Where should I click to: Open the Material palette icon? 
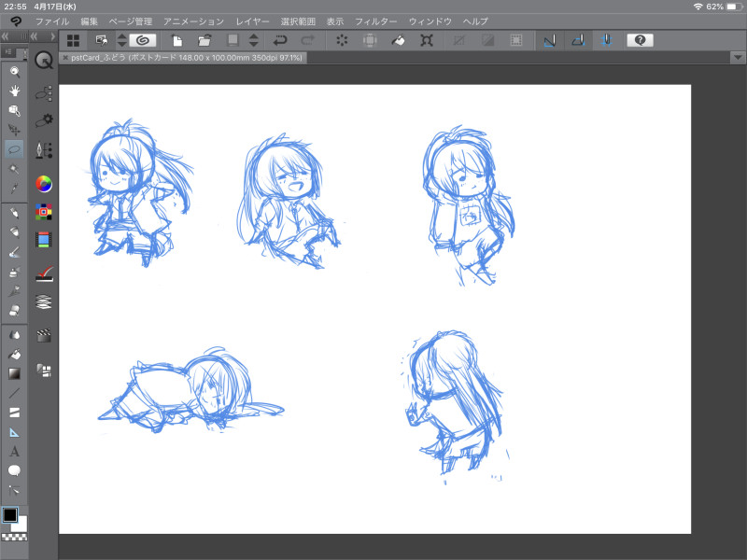pos(44,370)
